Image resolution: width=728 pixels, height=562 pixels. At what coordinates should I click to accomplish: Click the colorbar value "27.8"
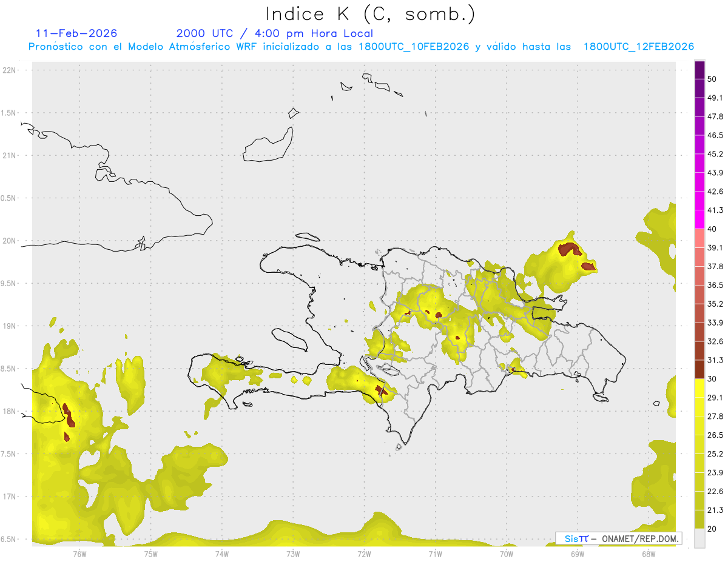(x=715, y=416)
